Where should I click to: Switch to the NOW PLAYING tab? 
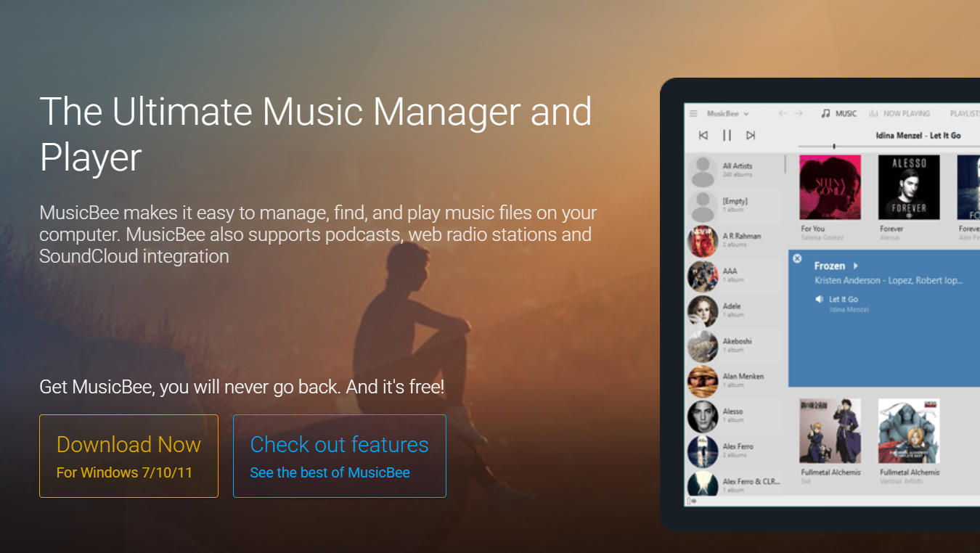point(907,114)
